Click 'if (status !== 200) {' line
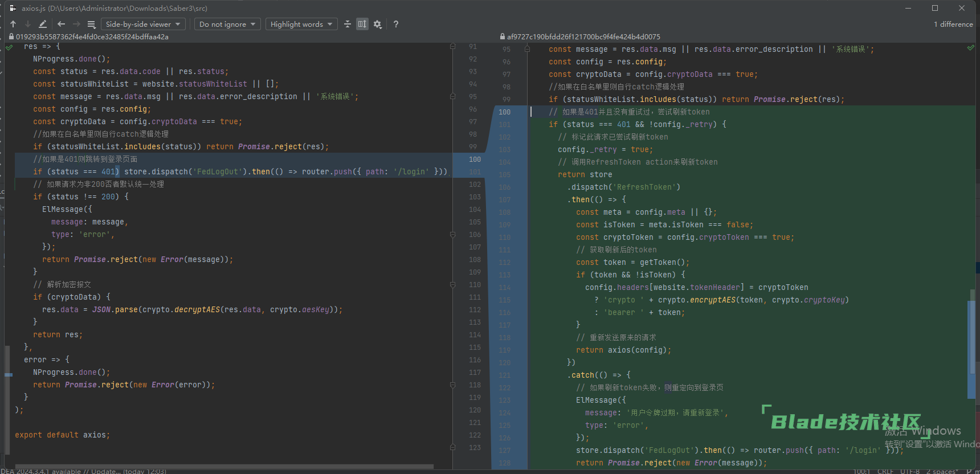The height and width of the screenshot is (474, 980). [81, 197]
